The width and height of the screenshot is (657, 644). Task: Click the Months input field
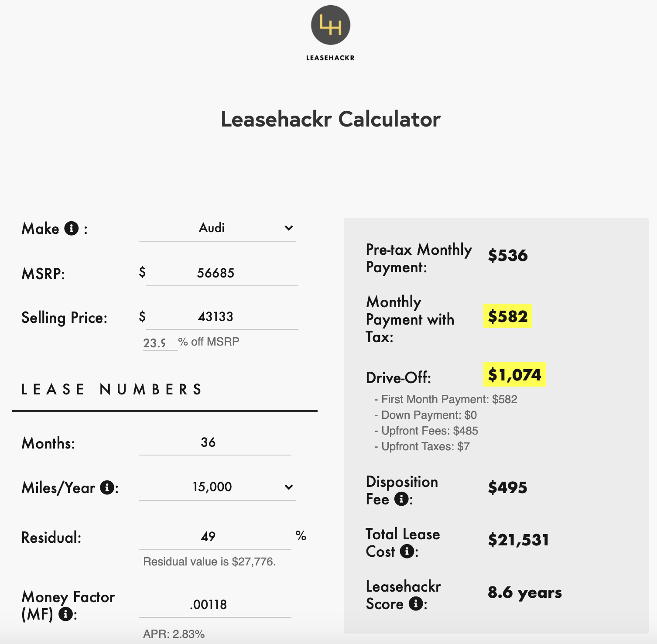coord(215,442)
